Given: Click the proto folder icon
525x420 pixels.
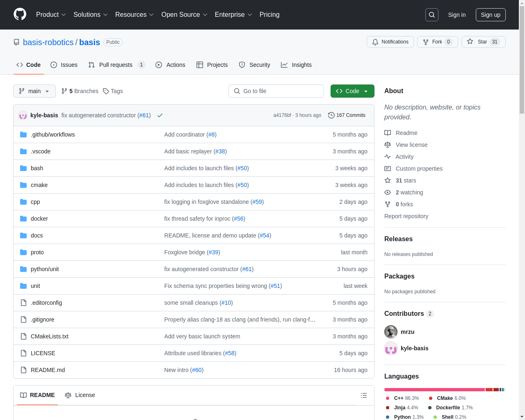Looking at the screenshot, I should pos(23,252).
